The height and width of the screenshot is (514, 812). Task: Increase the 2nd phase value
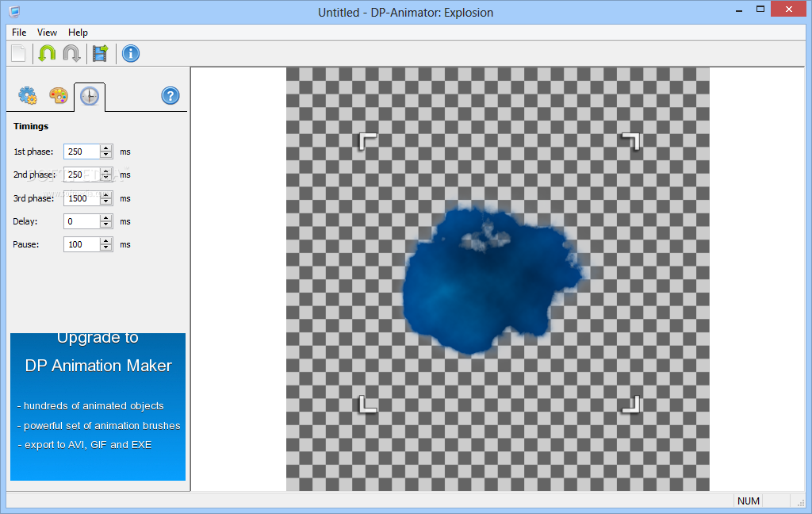pos(106,171)
